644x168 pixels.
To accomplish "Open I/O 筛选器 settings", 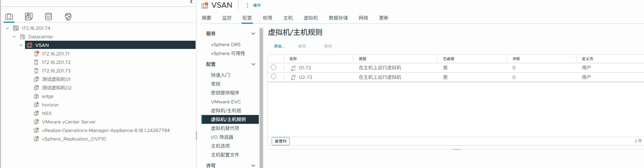I will [x=222, y=137].
